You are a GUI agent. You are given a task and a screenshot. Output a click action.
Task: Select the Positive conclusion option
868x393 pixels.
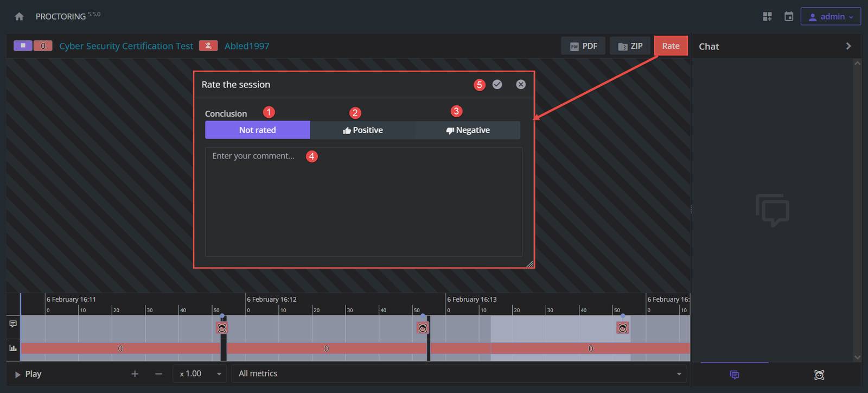(362, 130)
